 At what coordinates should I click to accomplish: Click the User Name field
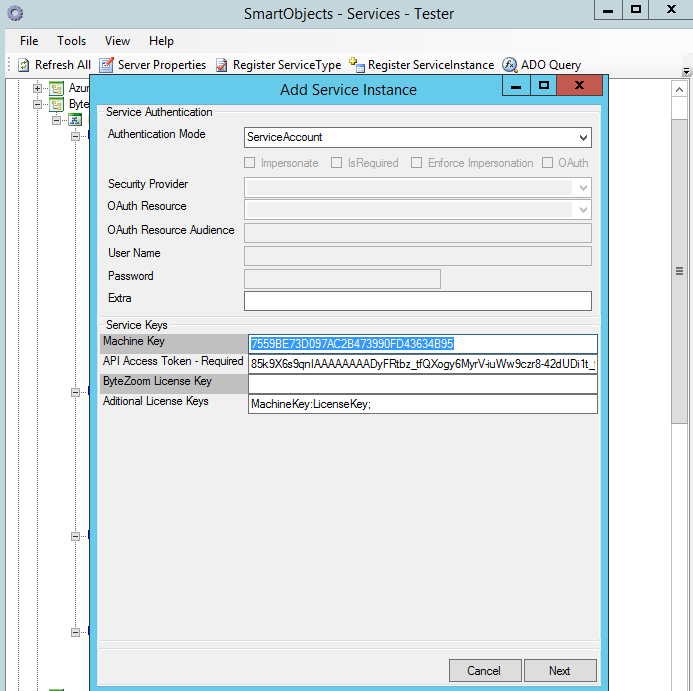tap(418, 256)
